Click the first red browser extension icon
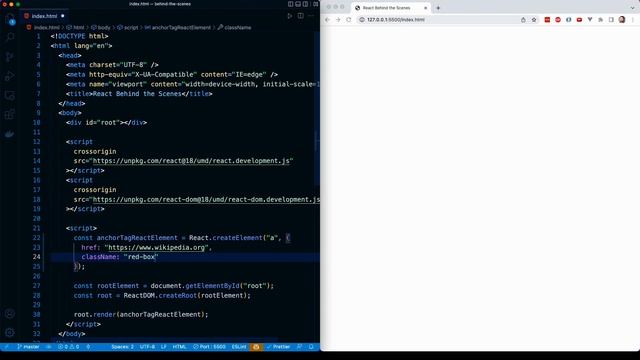 point(547,20)
